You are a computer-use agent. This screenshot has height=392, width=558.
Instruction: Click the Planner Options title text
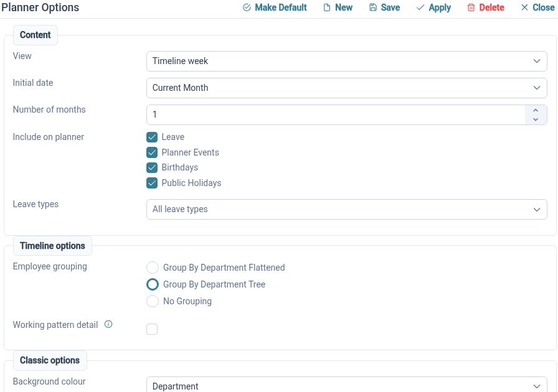40,7
